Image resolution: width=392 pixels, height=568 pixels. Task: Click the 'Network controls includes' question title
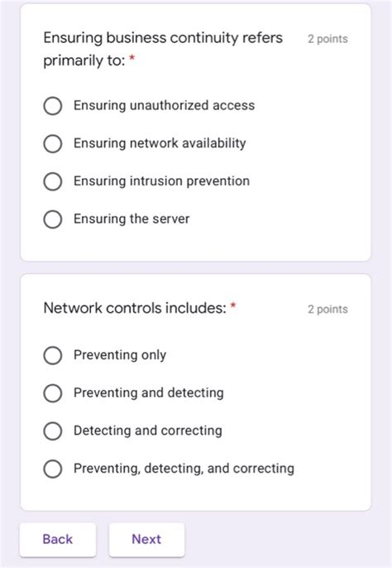click(x=135, y=308)
